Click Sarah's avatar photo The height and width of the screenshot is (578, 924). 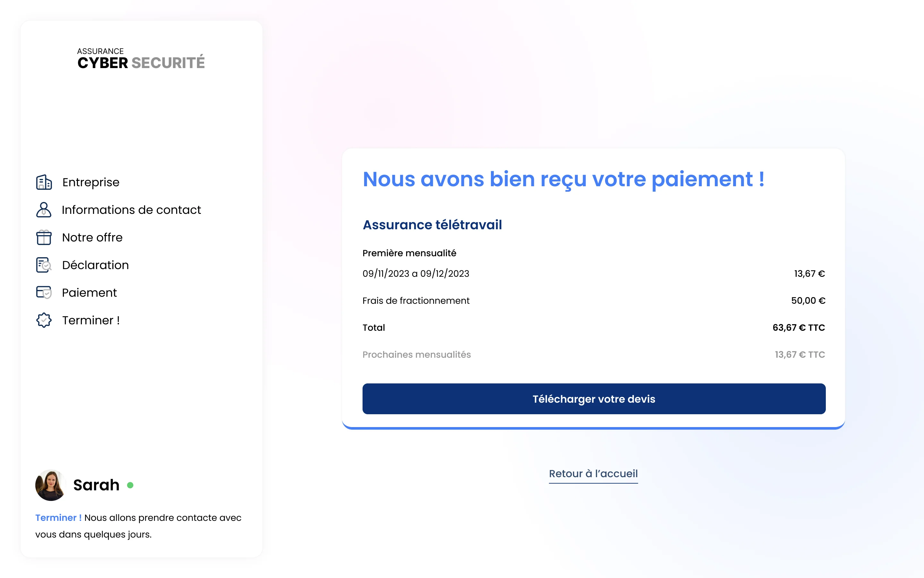point(50,485)
